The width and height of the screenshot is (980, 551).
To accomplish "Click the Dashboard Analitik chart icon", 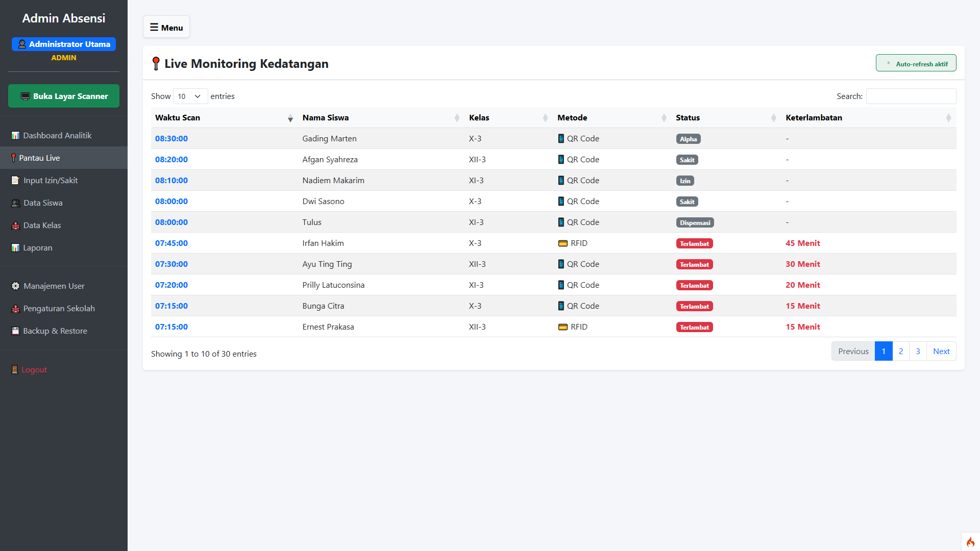I will [x=15, y=136].
